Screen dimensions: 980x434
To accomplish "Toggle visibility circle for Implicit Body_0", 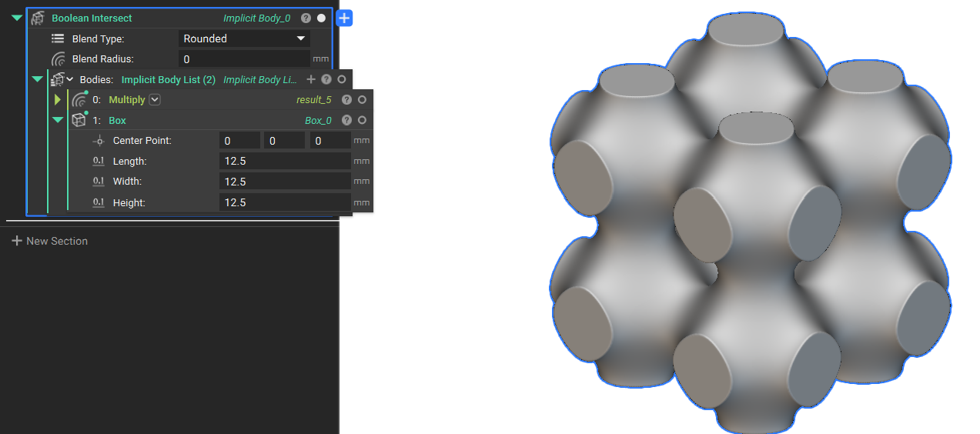I will 322,18.
